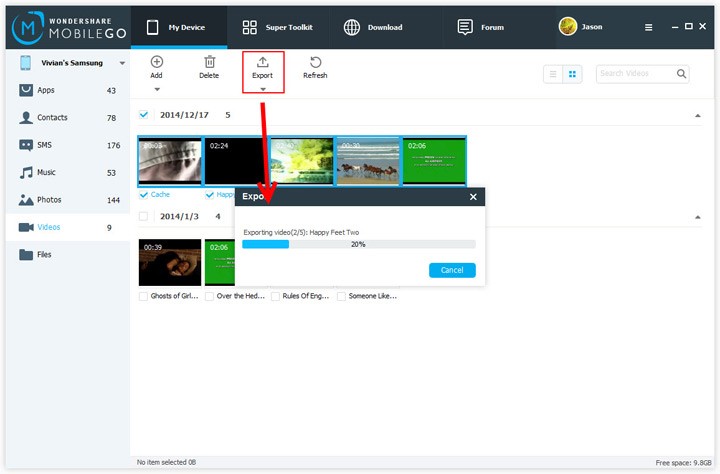Switch to grid view layout
The width and height of the screenshot is (720, 474).
pos(573,74)
